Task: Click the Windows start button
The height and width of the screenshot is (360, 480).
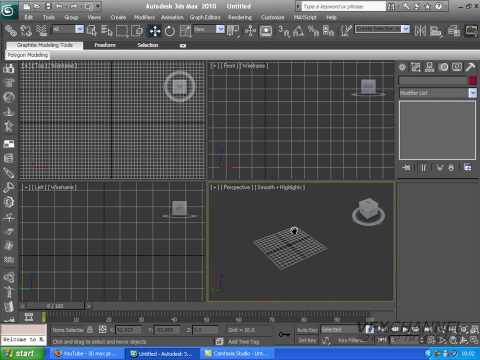Action: pyautogui.click(x=22, y=353)
